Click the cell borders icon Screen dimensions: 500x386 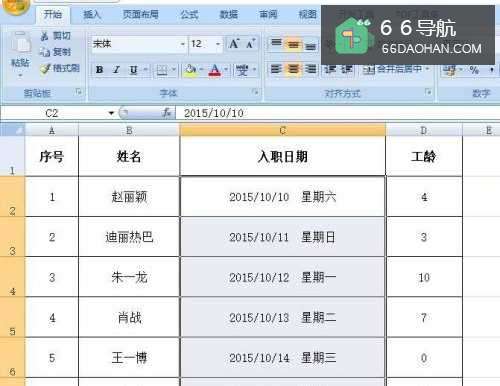click(162, 70)
